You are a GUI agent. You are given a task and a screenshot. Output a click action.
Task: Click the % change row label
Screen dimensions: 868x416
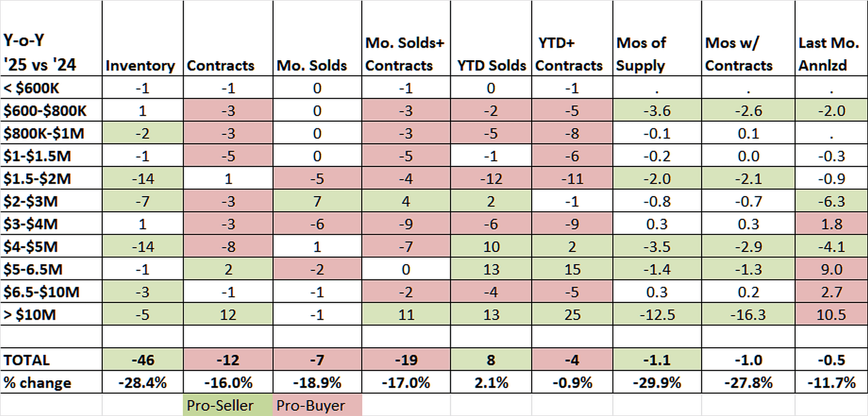(x=37, y=383)
